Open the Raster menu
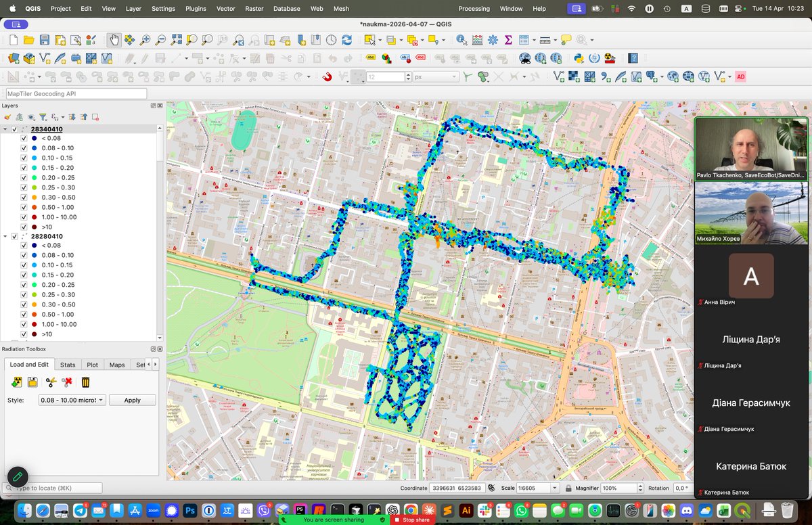This screenshot has height=525, width=812. [x=254, y=8]
